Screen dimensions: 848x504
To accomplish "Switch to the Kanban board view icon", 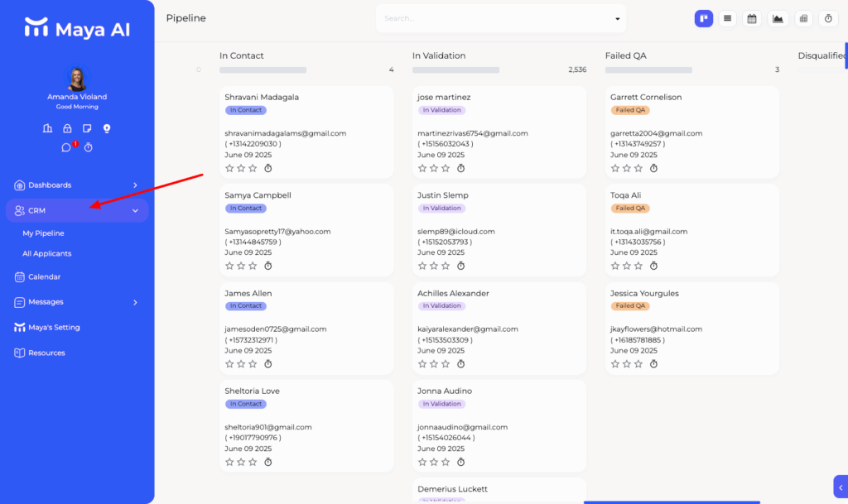I will pos(704,18).
